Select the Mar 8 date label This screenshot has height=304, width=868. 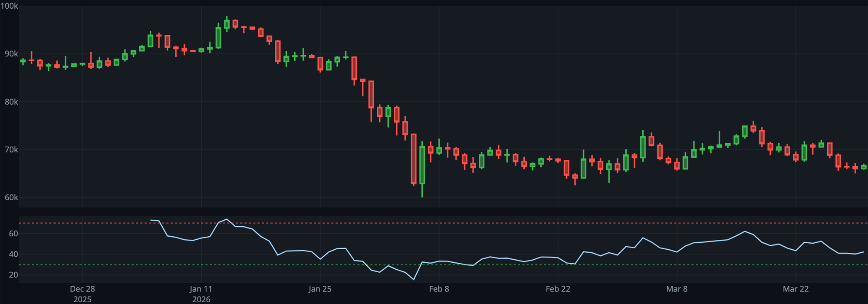(677, 289)
